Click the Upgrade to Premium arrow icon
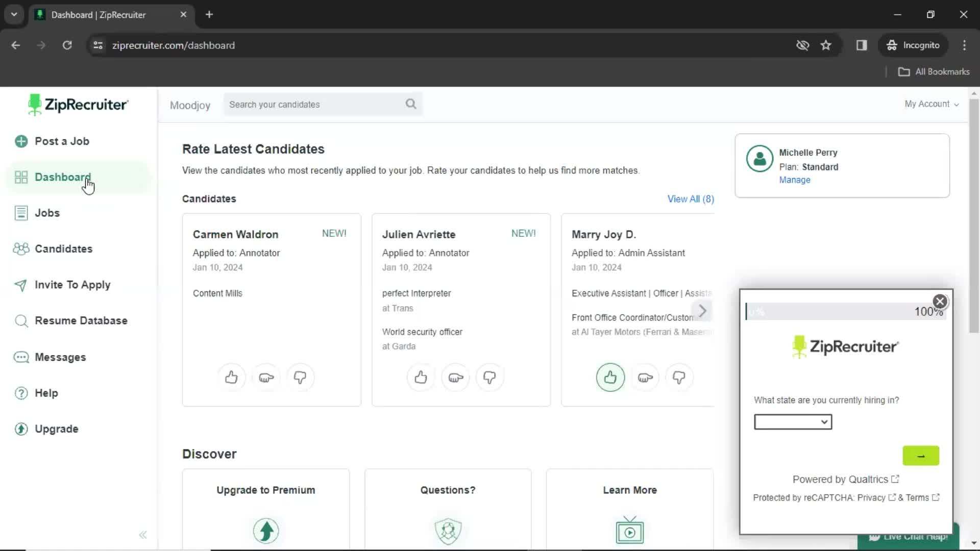The height and width of the screenshot is (551, 980). (x=266, y=531)
